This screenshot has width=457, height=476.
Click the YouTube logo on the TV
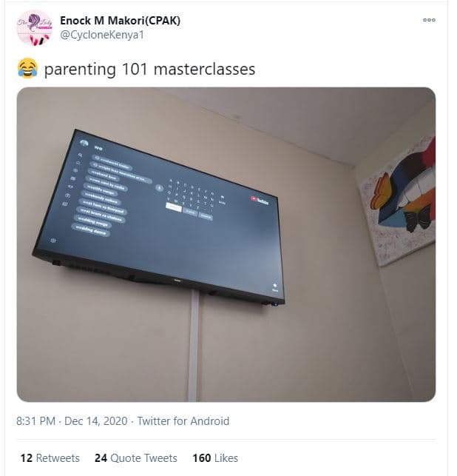point(260,200)
